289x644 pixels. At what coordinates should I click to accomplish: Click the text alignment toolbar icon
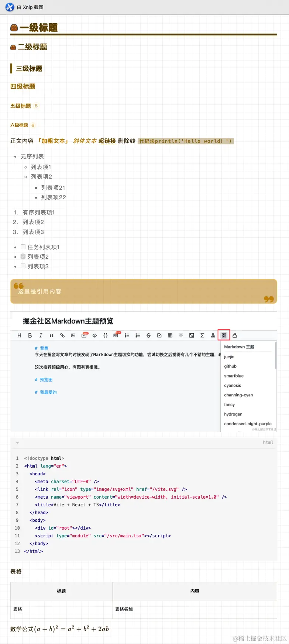181,335
